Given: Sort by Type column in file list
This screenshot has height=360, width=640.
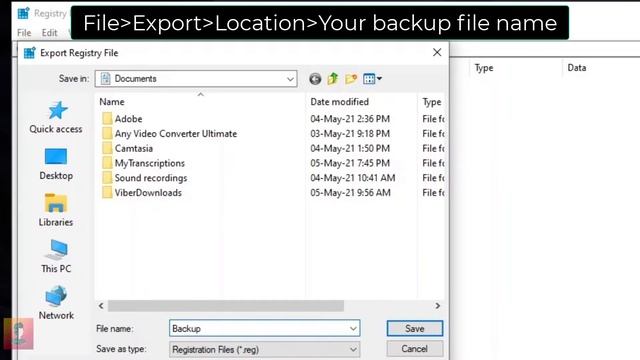Looking at the screenshot, I should coord(431,102).
